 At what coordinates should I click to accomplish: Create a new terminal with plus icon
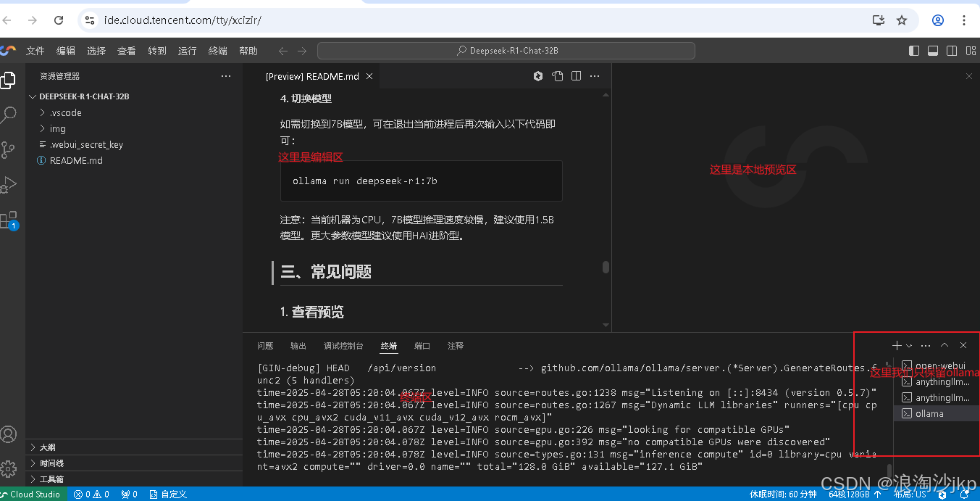[897, 346]
